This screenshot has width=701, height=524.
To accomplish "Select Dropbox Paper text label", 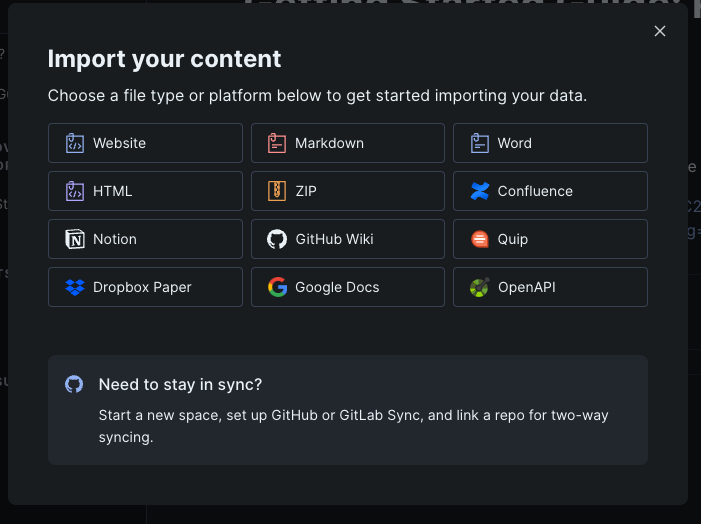I will click(142, 287).
